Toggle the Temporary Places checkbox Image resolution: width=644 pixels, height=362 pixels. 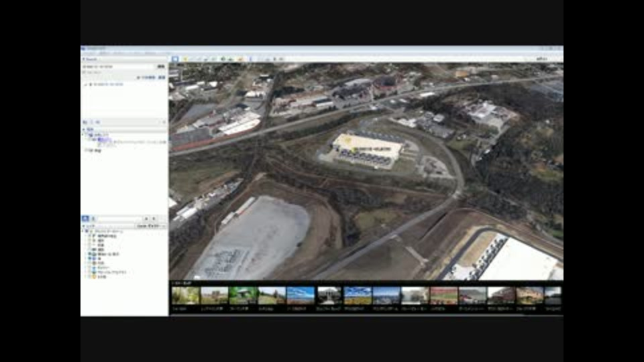87,151
